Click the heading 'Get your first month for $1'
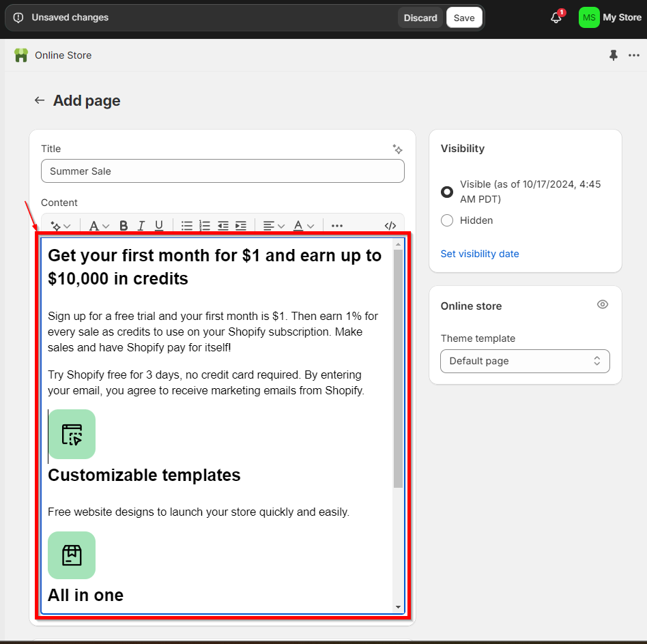This screenshot has width=647, height=644. (x=214, y=267)
